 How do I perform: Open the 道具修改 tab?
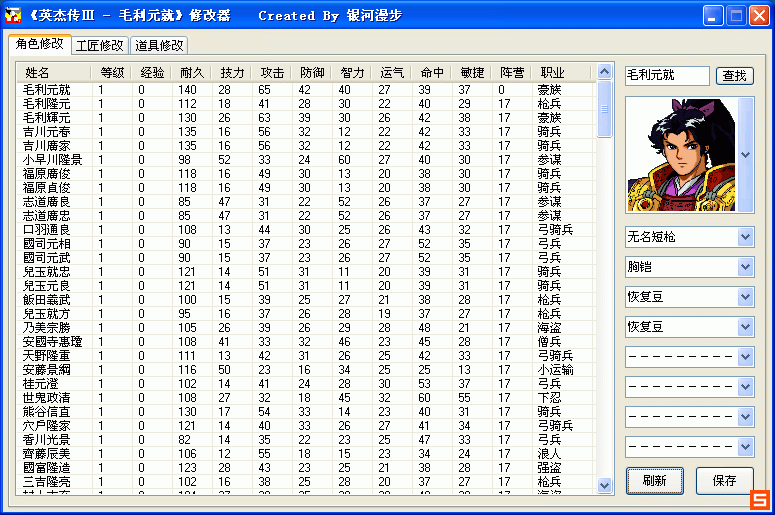point(159,45)
